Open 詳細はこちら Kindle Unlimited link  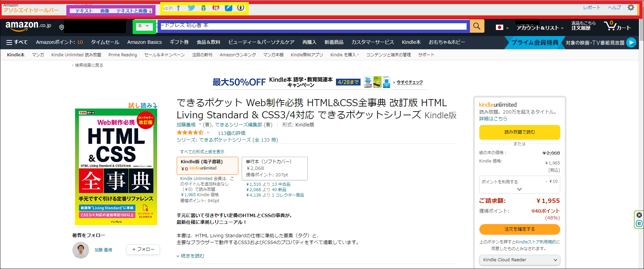tap(493, 119)
